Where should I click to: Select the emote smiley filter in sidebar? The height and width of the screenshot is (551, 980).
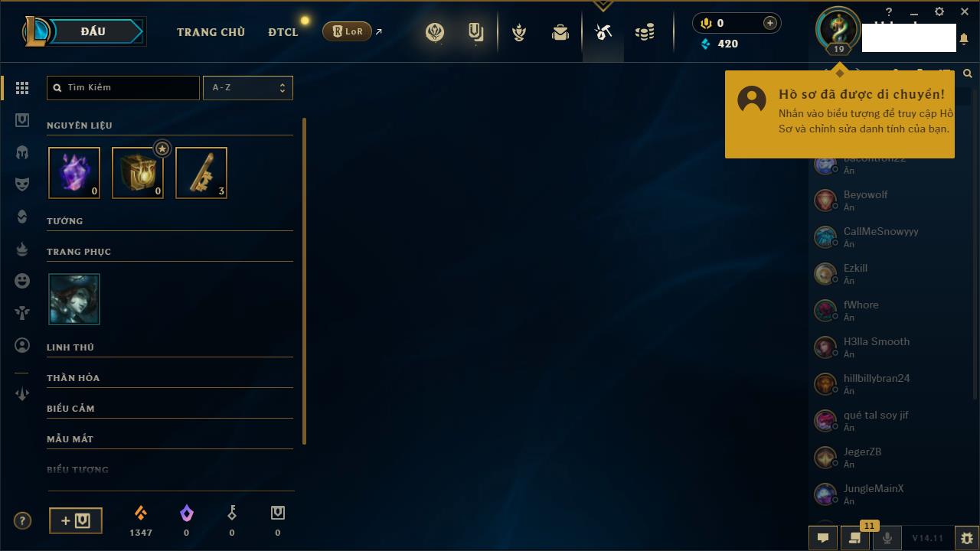point(22,281)
